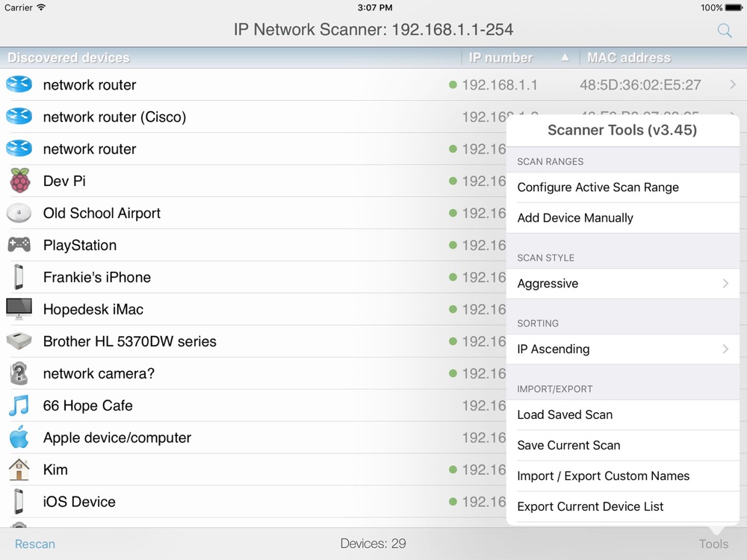
Task: Tap the printer icon for Brother HL 5370DW
Action: [19, 341]
